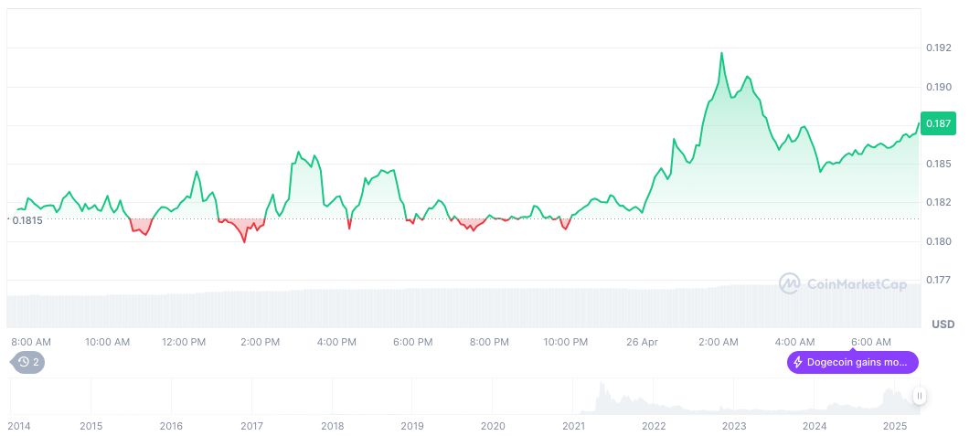Screen dimensions: 980x436
Task: Click the 8:00 PM time axis label
Action: point(489,342)
